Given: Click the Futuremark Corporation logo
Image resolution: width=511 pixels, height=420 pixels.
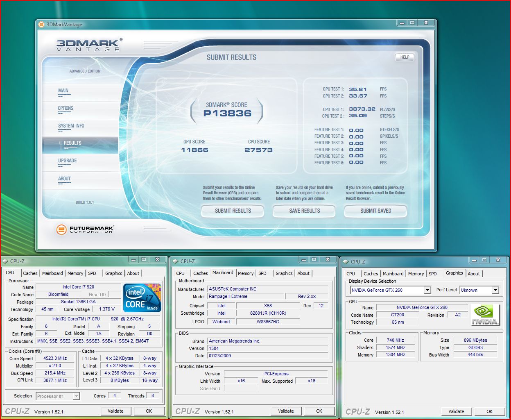Looking at the screenshot, I should (x=85, y=229).
